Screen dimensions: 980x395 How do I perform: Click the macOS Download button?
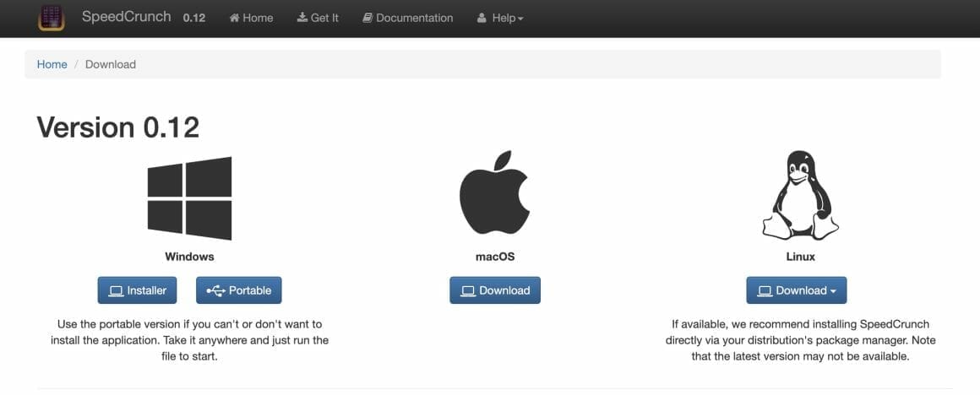click(x=494, y=290)
